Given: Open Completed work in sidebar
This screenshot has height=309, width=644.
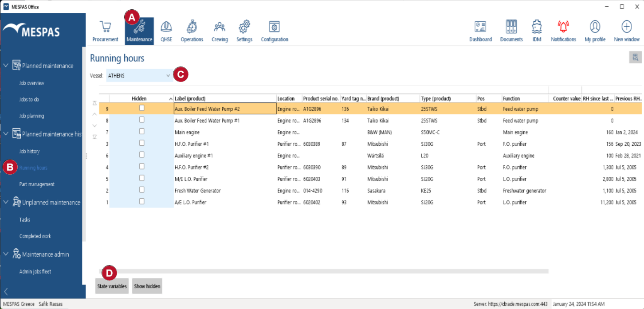Looking at the screenshot, I should click(35, 236).
